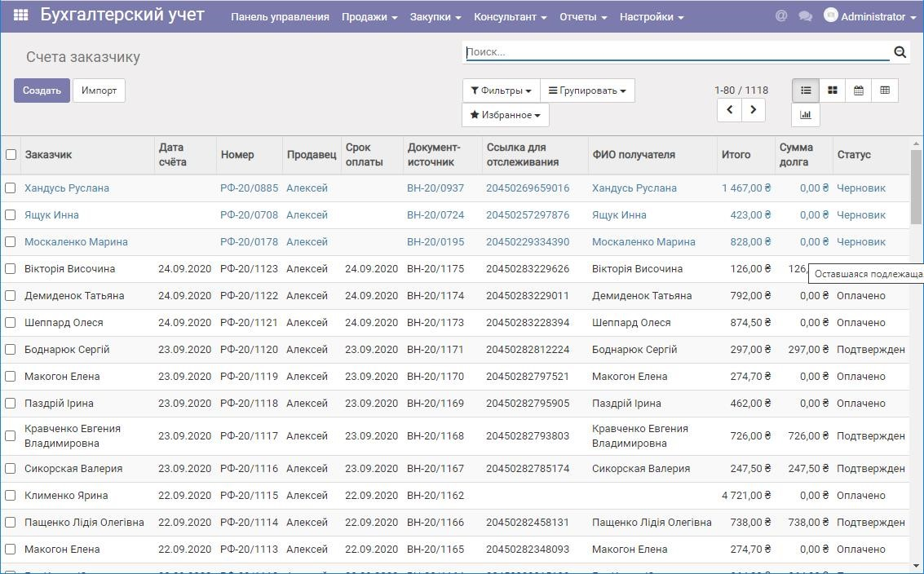
Task: Check the row for Ящук Инна
Action: [10, 215]
